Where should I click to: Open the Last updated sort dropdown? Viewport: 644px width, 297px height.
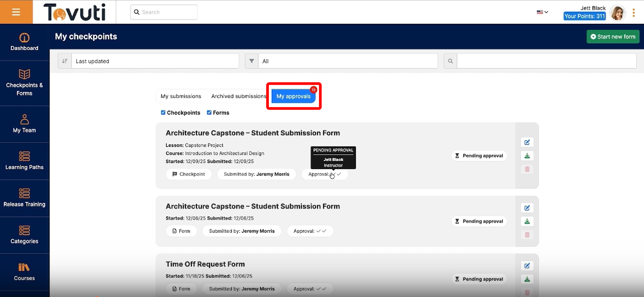coord(155,61)
